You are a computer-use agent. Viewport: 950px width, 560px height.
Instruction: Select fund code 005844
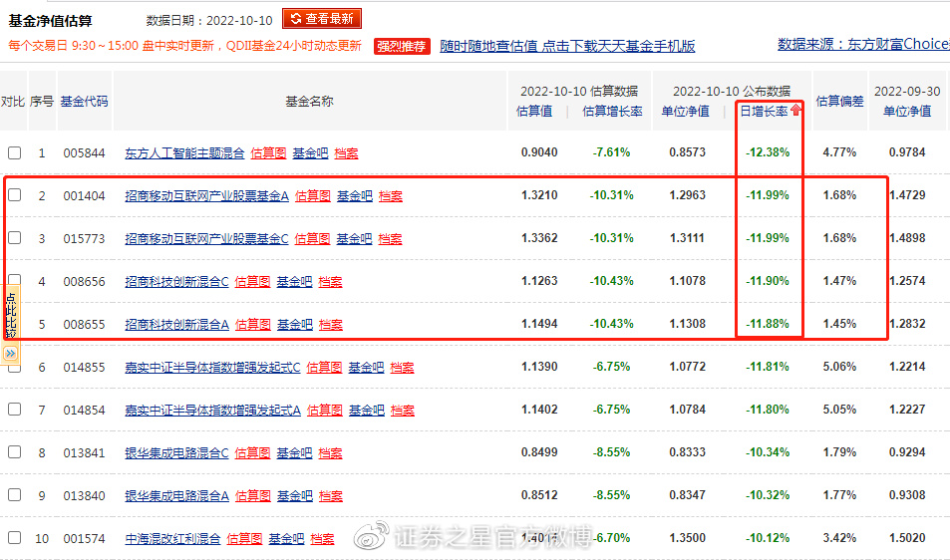84,153
